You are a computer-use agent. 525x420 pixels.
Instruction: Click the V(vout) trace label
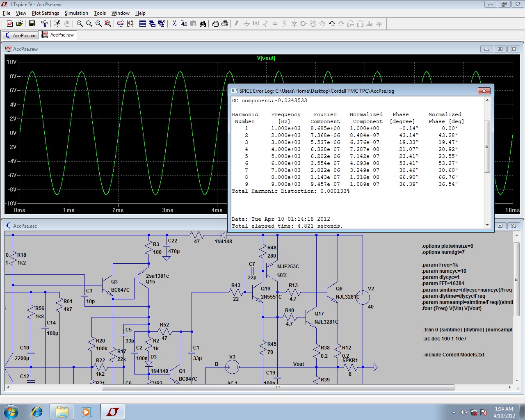[x=266, y=58]
